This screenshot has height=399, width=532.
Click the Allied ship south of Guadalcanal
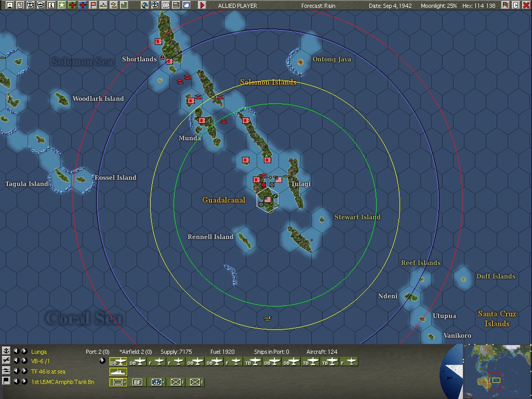[x=268, y=318]
